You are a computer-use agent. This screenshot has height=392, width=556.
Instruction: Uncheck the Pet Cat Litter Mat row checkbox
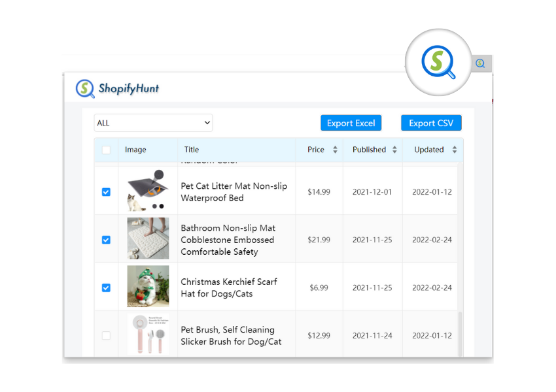coord(106,192)
